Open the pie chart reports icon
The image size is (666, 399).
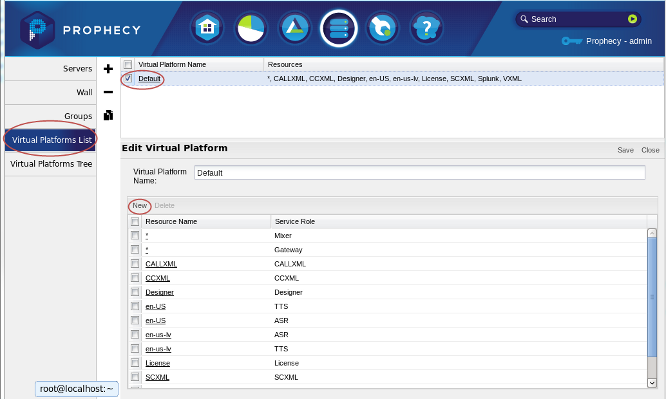[251, 28]
